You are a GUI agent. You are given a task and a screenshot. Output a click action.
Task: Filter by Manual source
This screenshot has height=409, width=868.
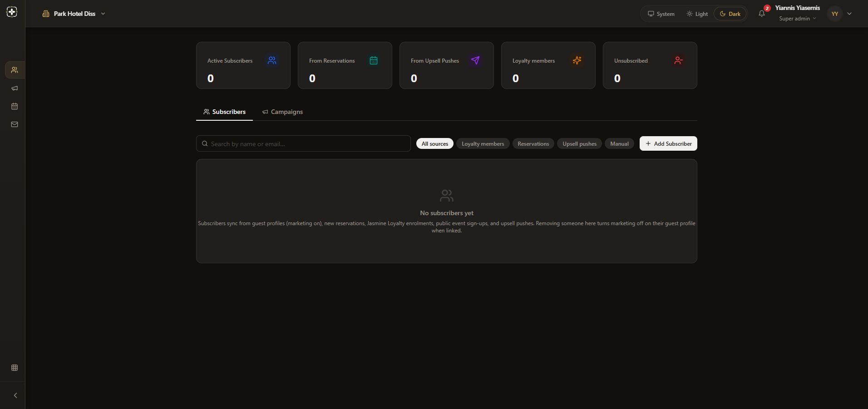(x=619, y=143)
